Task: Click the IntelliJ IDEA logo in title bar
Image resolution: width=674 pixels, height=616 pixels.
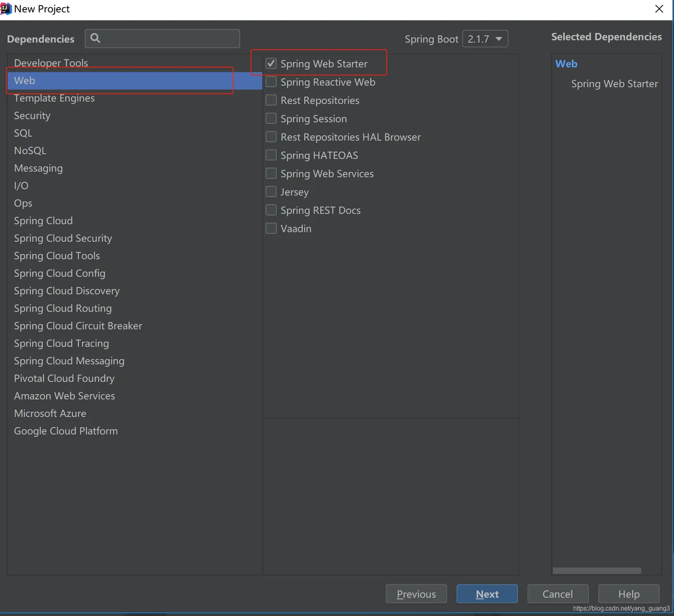Action: pyautogui.click(x=6, y=9)
